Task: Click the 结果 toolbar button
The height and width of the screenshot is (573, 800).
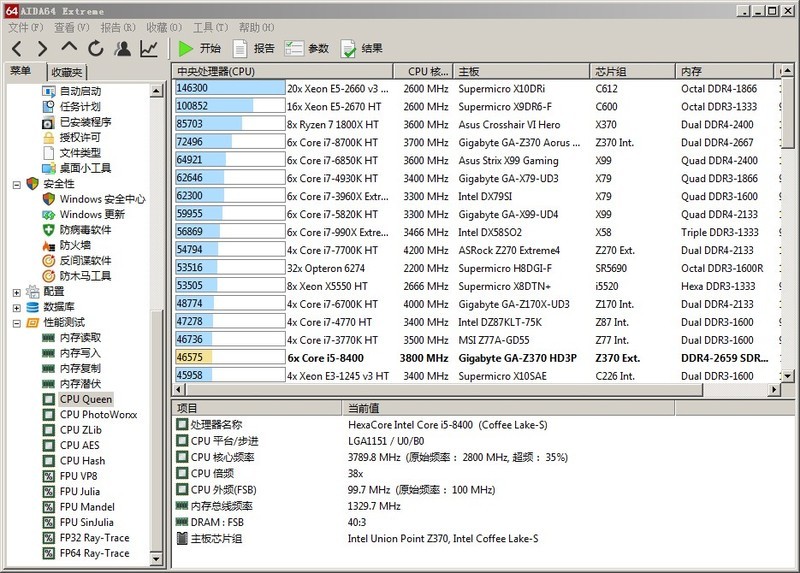Action: (362, 48)
